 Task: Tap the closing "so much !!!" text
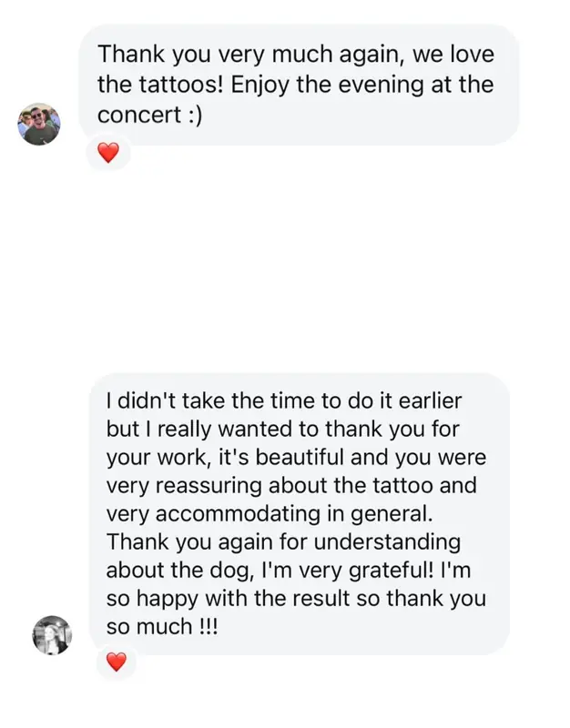pyautogui.click(x=161, y=628)
